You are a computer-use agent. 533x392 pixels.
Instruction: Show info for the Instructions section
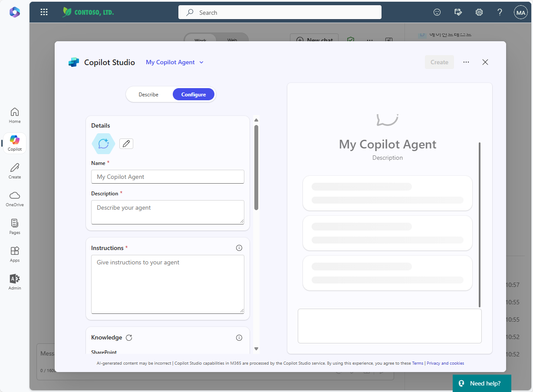pos(239,248)
